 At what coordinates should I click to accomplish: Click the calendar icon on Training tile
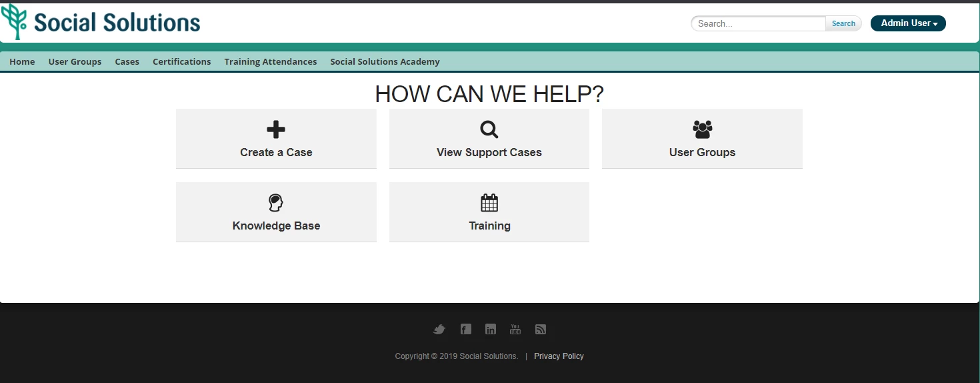[x=489, y=203]
